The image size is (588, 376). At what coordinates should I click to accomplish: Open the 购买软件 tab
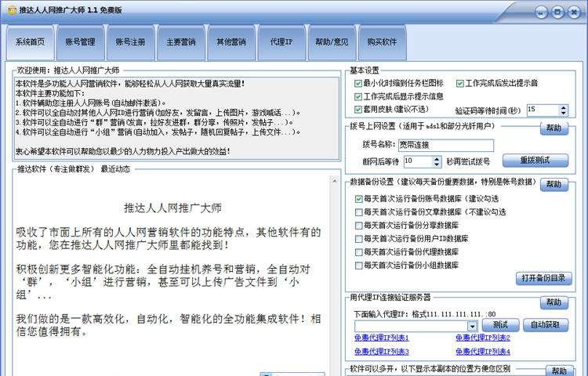point(382,42)
